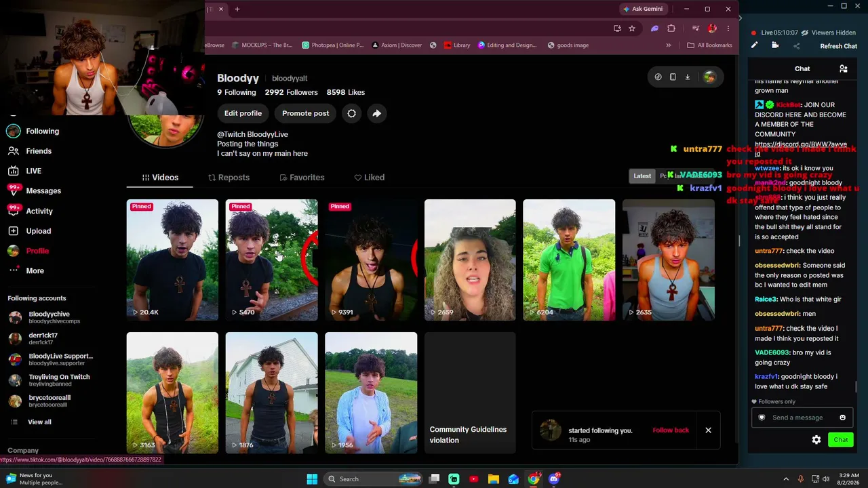Show hidden system tray icons

click(x=785, y=479)
